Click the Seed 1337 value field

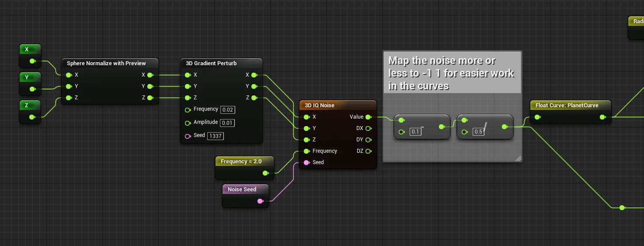click(215, 136)
